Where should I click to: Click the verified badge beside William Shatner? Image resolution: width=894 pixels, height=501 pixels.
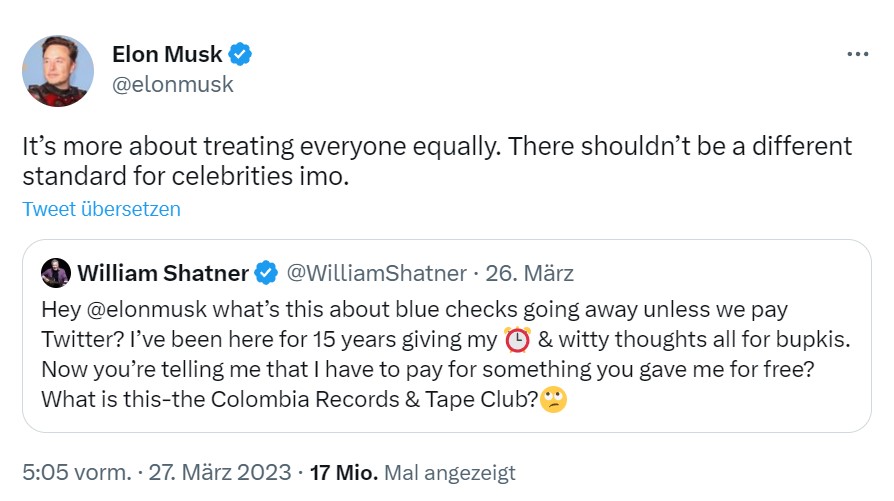(266, 272)
